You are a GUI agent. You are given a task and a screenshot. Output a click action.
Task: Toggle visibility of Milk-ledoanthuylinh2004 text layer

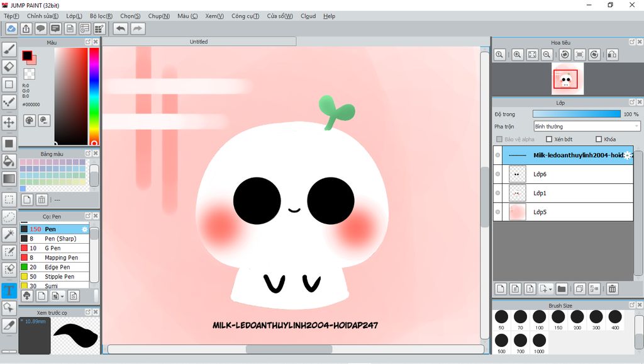(498, 155)
